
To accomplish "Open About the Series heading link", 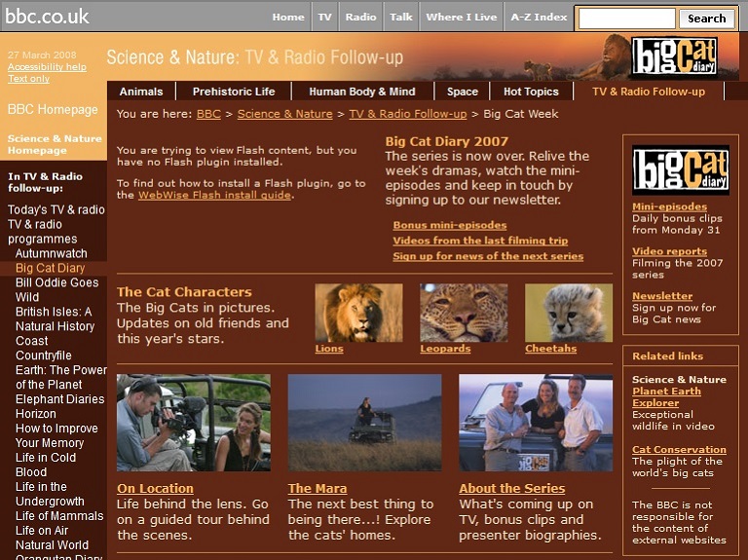I will [x=512, y=489].
